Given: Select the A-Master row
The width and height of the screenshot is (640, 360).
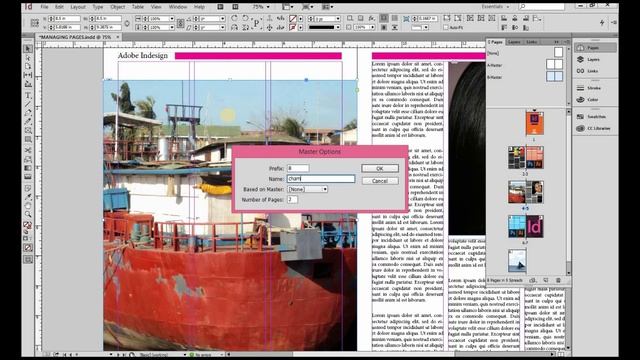Looking at the screenshot, I should click(x=525, y=64).
